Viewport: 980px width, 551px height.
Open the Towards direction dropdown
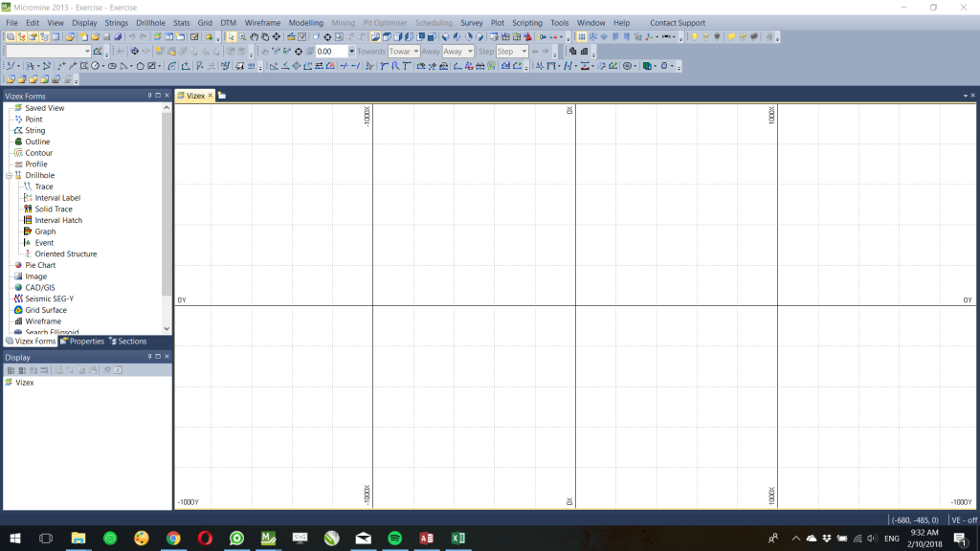[413, 51]
